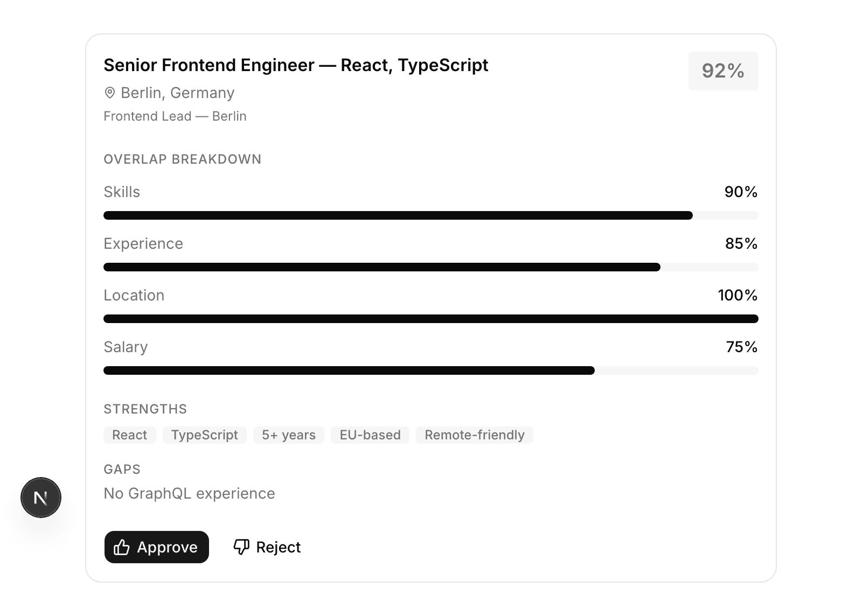Click the thumbs-up icon on Approve

(x=122, y=547)
